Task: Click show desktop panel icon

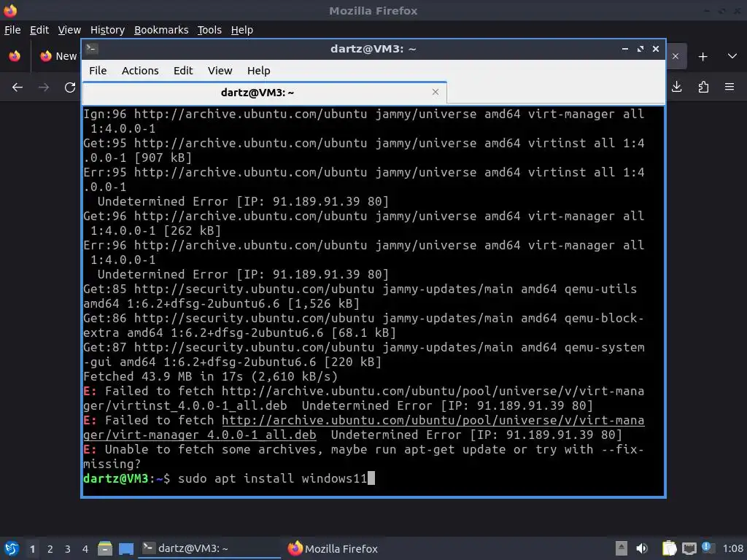Action: point(126,548)
